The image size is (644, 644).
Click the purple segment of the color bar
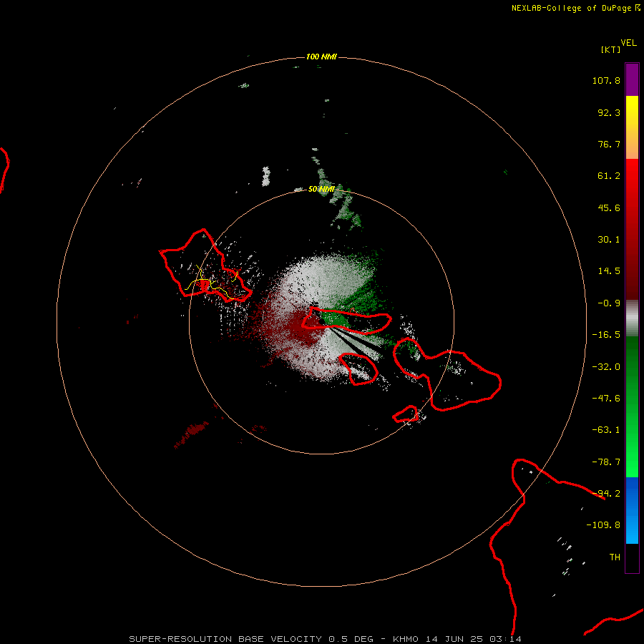[632, 79]
